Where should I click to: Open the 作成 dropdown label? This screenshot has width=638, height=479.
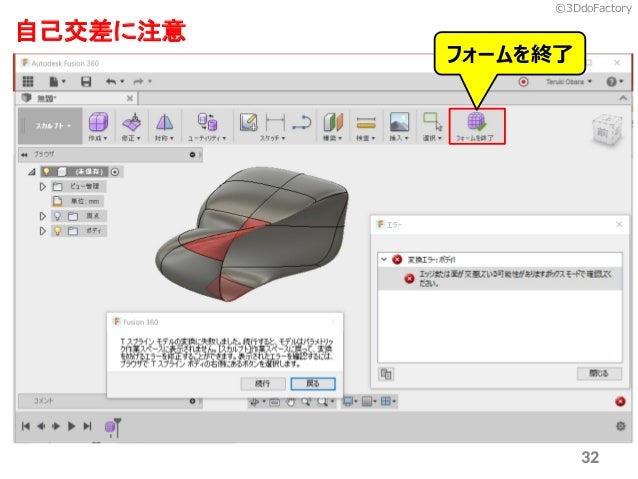98,138
